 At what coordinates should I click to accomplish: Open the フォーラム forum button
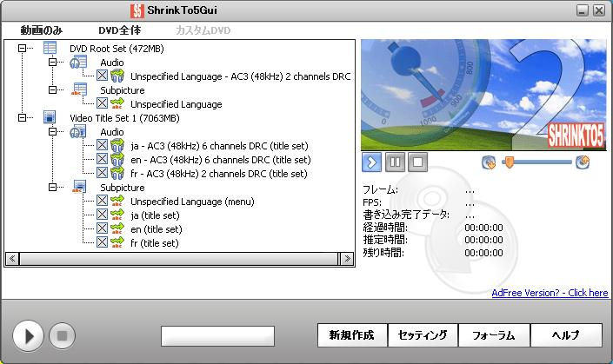494,335
